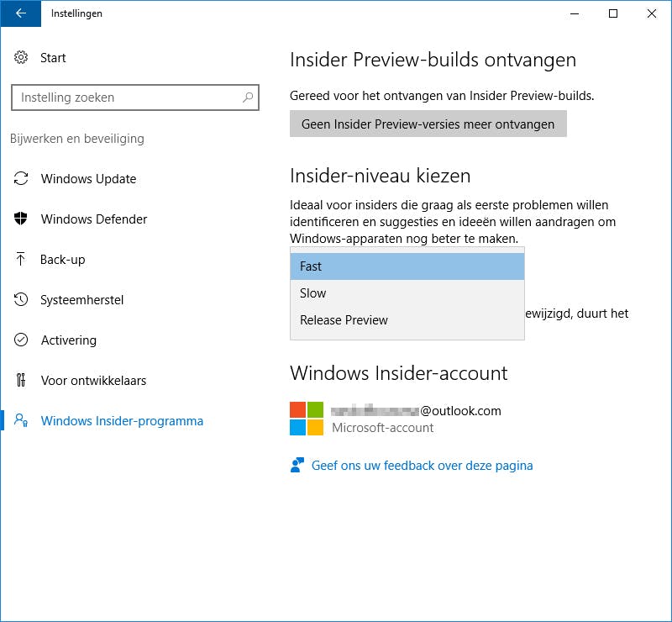Choose Release Preview insider level
The height and width of the screenshot is (622, 672).
[x=407, y=320]
